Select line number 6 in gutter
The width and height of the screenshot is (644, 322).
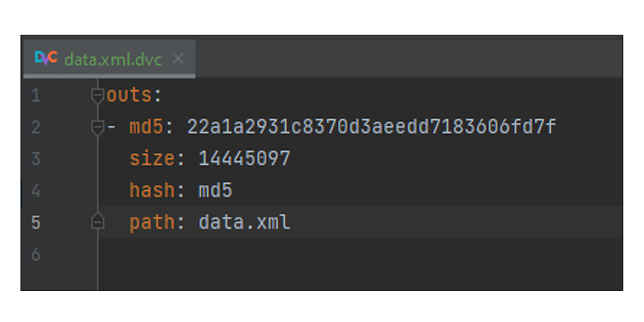(36, 255)
